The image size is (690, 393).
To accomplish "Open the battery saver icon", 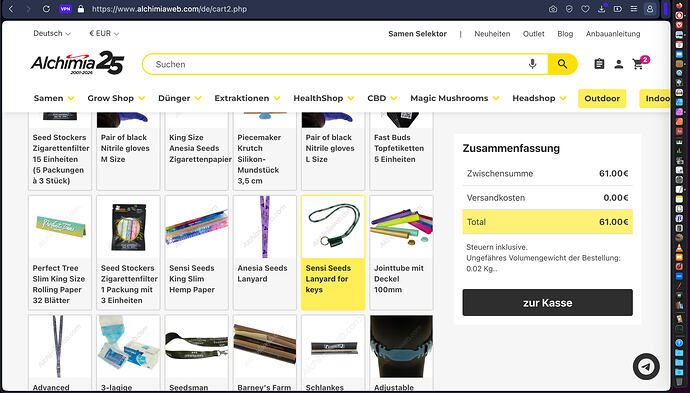I will pyautogui.click(x=617, y=9).
